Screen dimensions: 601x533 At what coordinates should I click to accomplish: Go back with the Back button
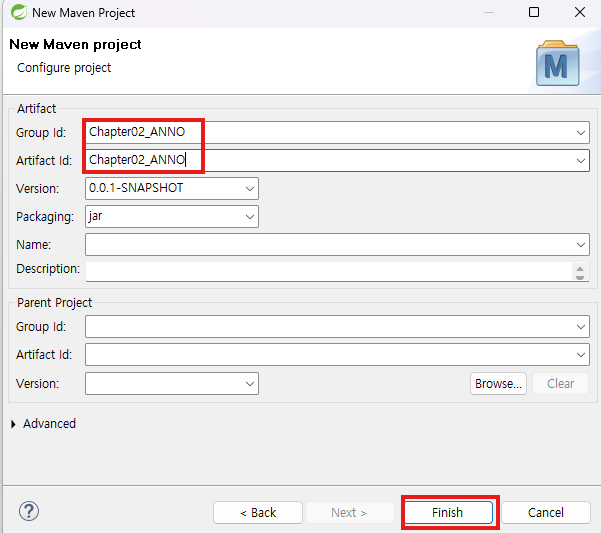click(x=258, y=512)
